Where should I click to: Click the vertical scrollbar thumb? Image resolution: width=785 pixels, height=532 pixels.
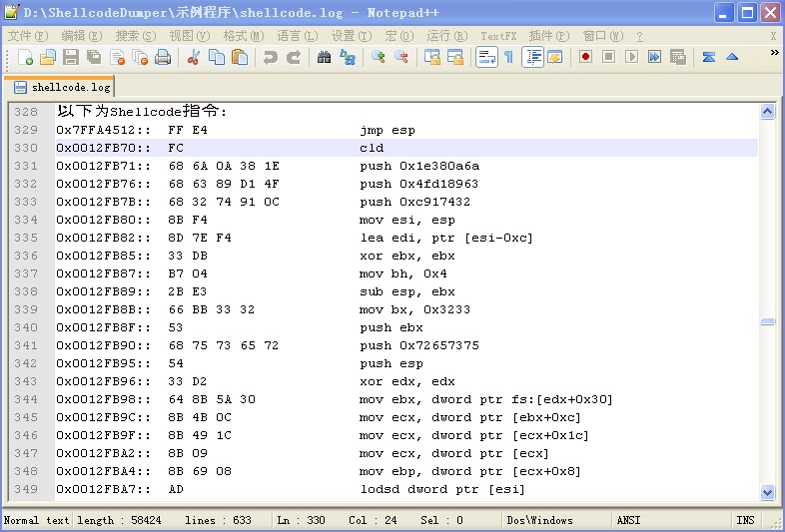pyautogui.click(x=767, y=321)
